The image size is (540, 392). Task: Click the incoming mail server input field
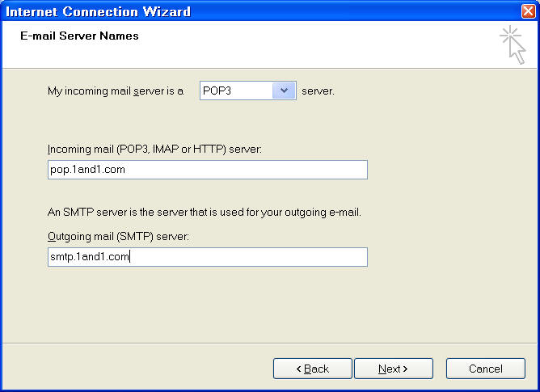coord(207,170)
